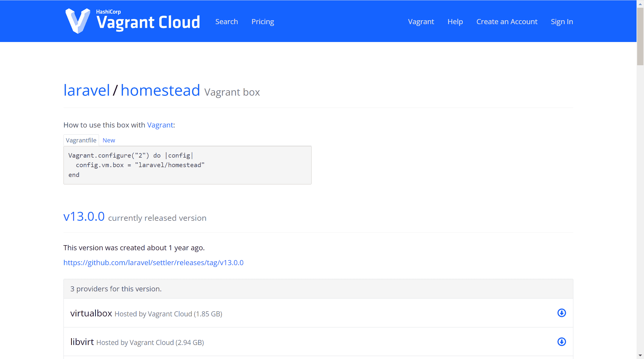Open the homestead box title link
The image size is (644, 359).
point(160,90)
